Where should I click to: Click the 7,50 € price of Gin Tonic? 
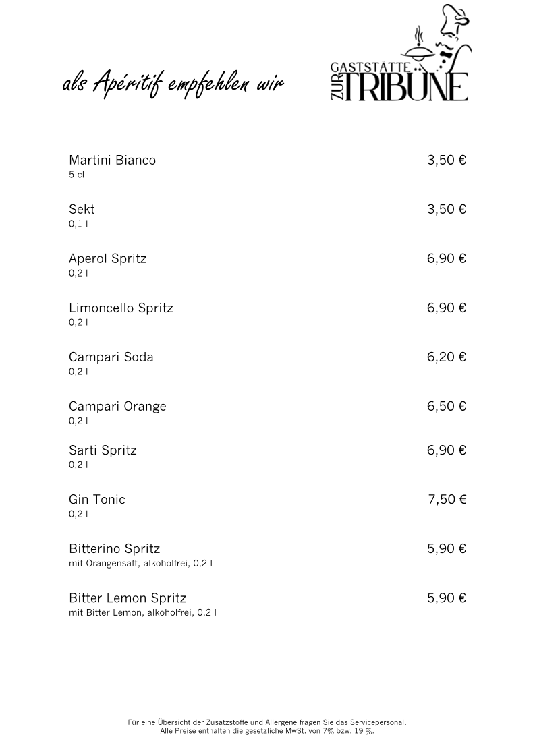point(447,500)
